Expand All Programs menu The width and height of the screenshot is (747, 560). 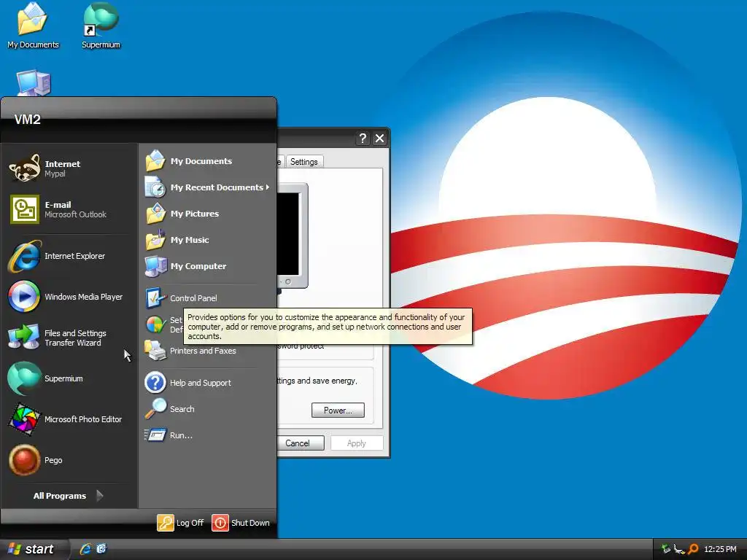[x=69, y=496]
